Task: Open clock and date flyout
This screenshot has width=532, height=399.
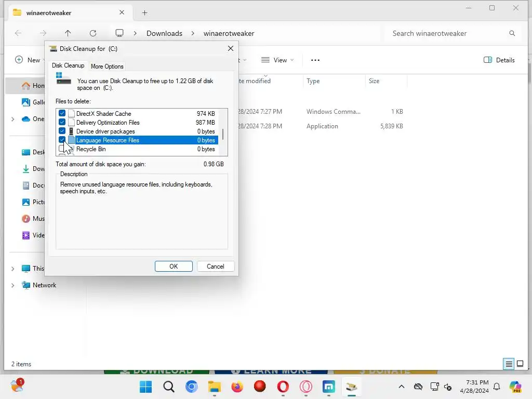Action: coord(474,387)
